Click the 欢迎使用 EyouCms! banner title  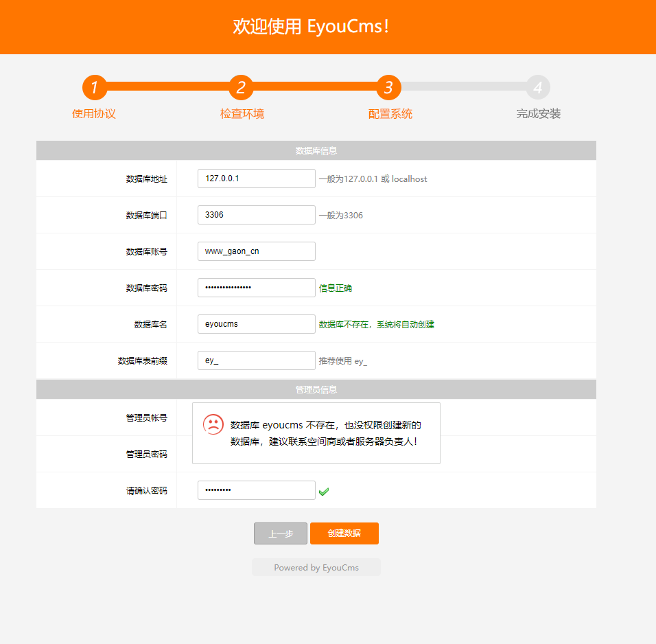pyautogui.click(x=312, y=26)
